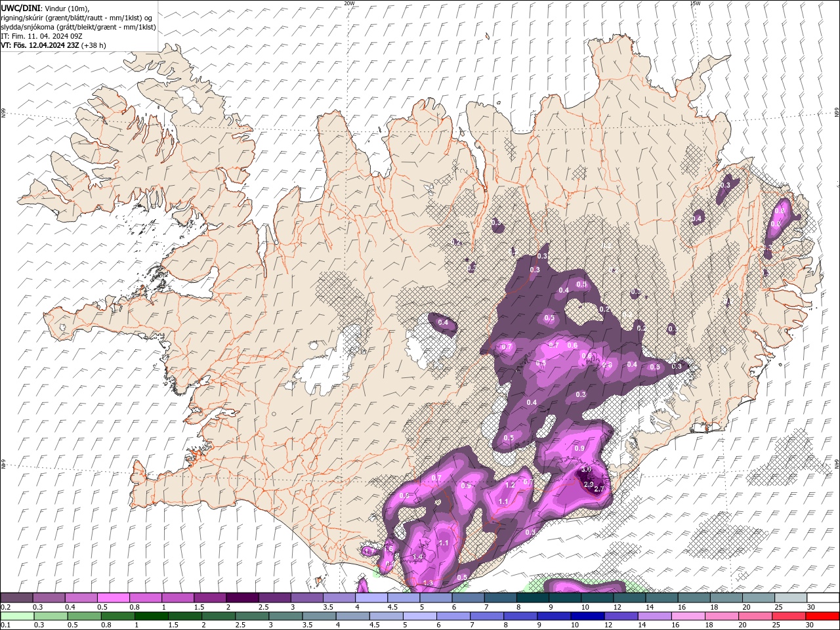Screen dimensions: 840x630
Task: Click the 'VT: Fös. 12.04.2024 23Z (+38 h)' line
Action: coord(54,45)
